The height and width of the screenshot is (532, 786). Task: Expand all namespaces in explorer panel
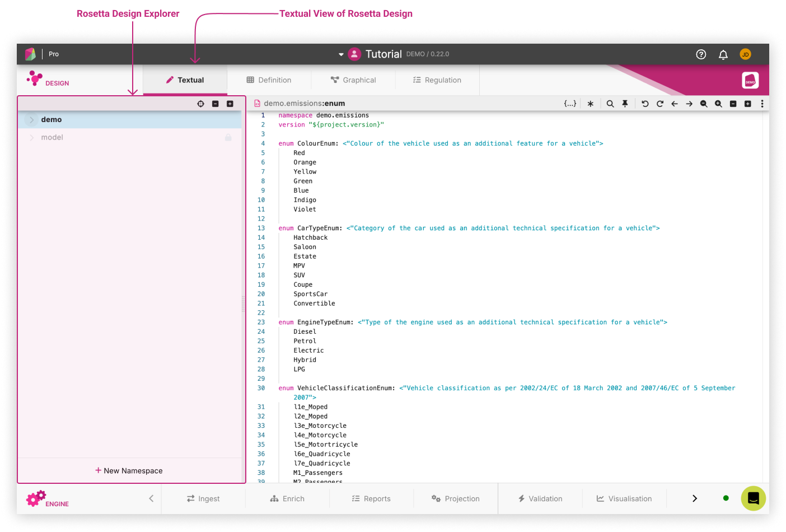point(230,104)
